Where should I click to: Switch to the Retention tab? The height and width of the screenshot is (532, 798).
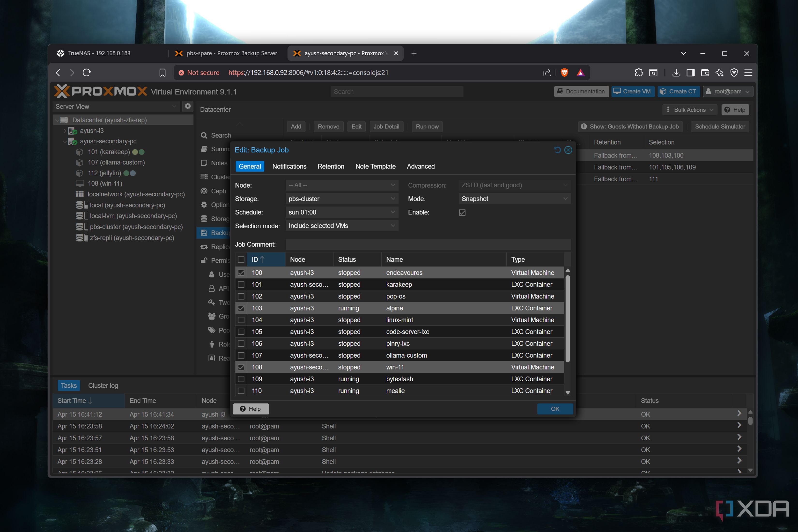pyautogui.click(x=331, y=167)
